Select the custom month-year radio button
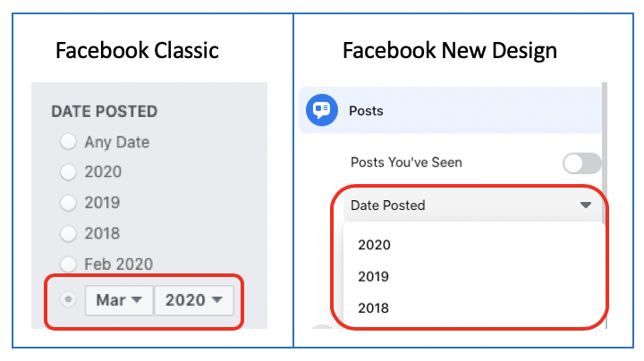 pos(68,299)
